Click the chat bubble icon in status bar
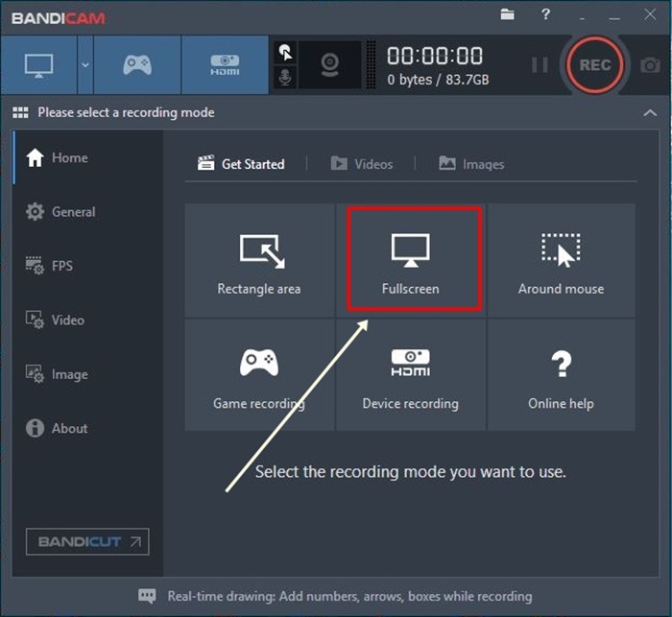672x617 pixels. (x=147, y=596)
